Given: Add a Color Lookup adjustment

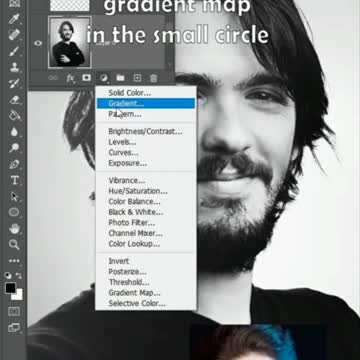Looking at the screenshot, I should pyautogui.click(x=134, y=244).
